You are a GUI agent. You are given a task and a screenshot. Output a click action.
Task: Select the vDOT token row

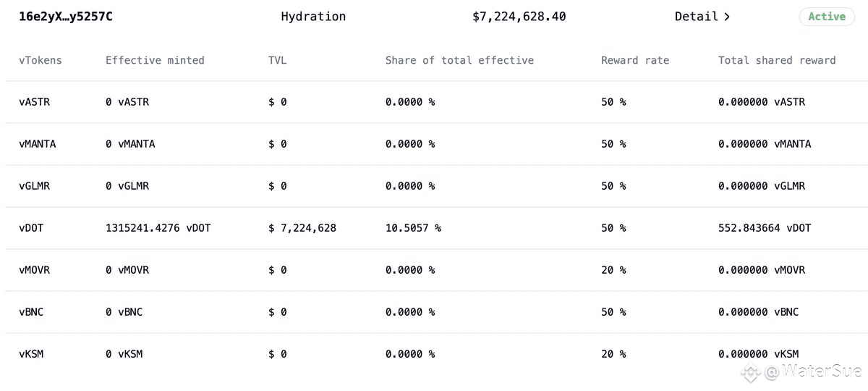pos(31,228)
